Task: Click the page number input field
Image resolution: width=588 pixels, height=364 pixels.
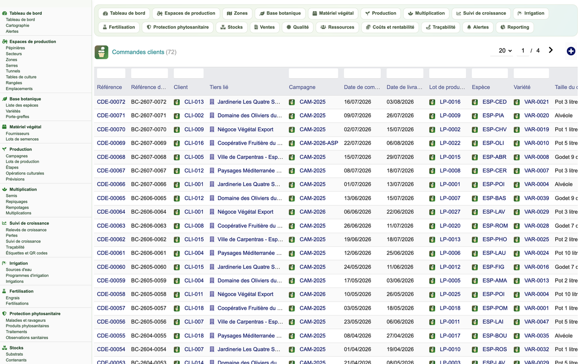Action: [523, 50]
